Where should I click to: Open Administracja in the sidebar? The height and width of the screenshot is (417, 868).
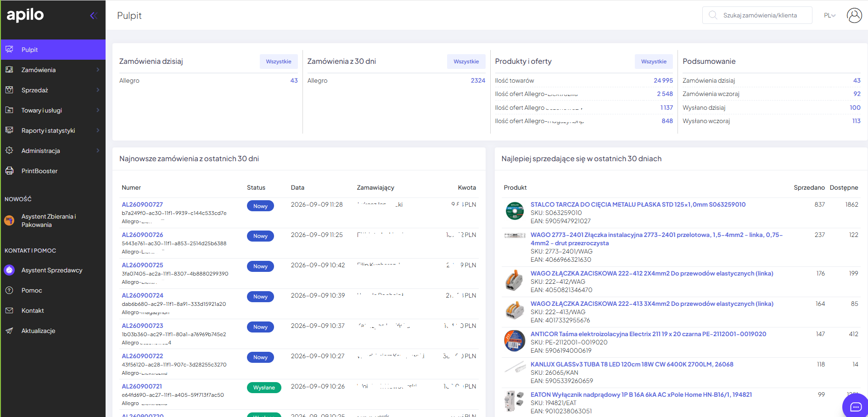click(x=53, y=151)
